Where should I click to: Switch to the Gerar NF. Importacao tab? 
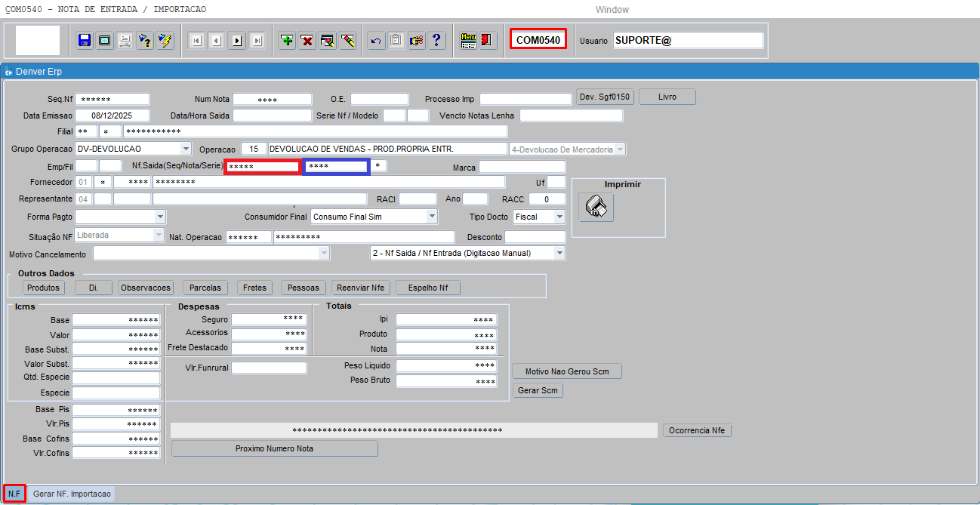(x=72, y=494)
